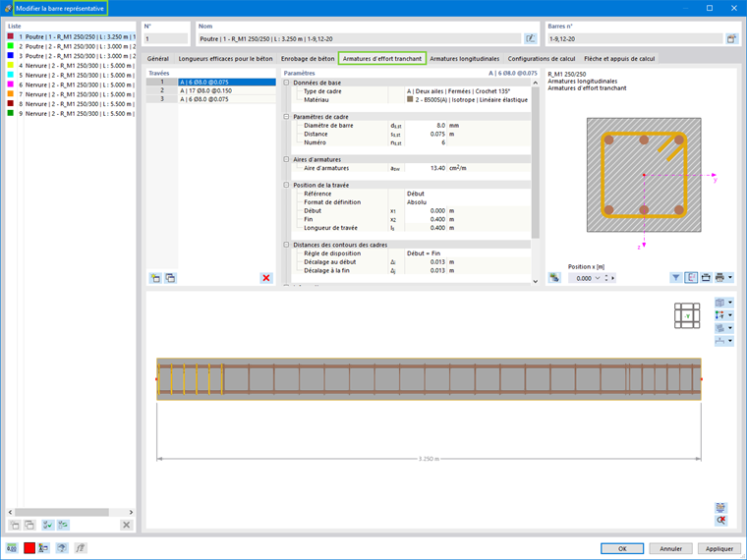This screenshot has height=560, width=747.
Task: Click the select members icon beside Barres n°
Action: pos(731,39)
